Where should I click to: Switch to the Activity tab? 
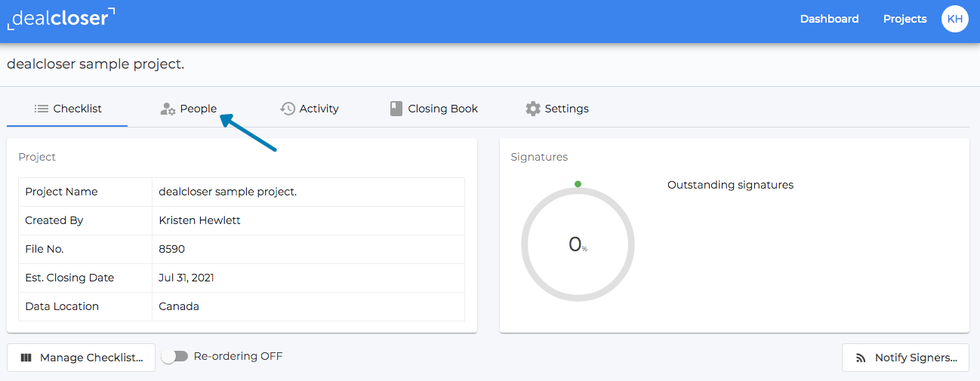pos(310,109)
